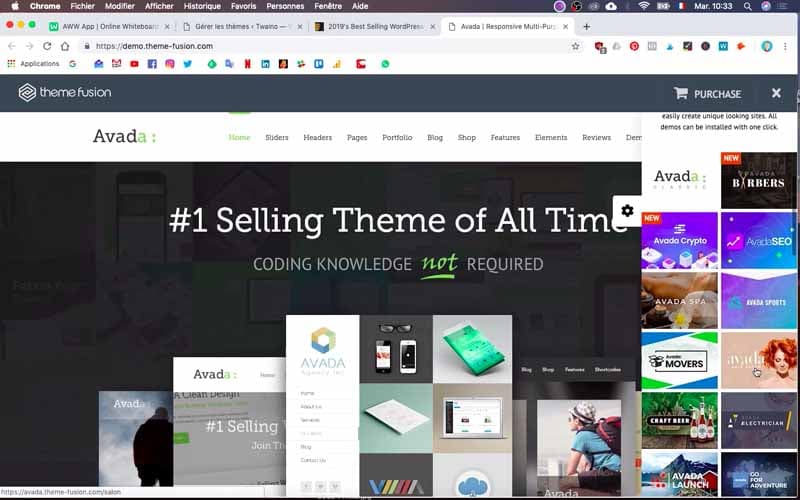Open macOS Spotlight search icon
The image size is (800, 500).
coord(747,6)
